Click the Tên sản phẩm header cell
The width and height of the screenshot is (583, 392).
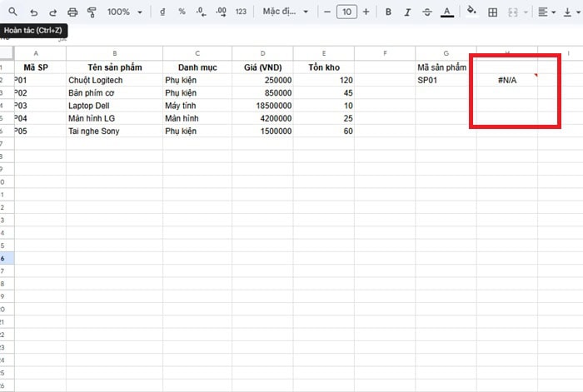tap(115, 67)
